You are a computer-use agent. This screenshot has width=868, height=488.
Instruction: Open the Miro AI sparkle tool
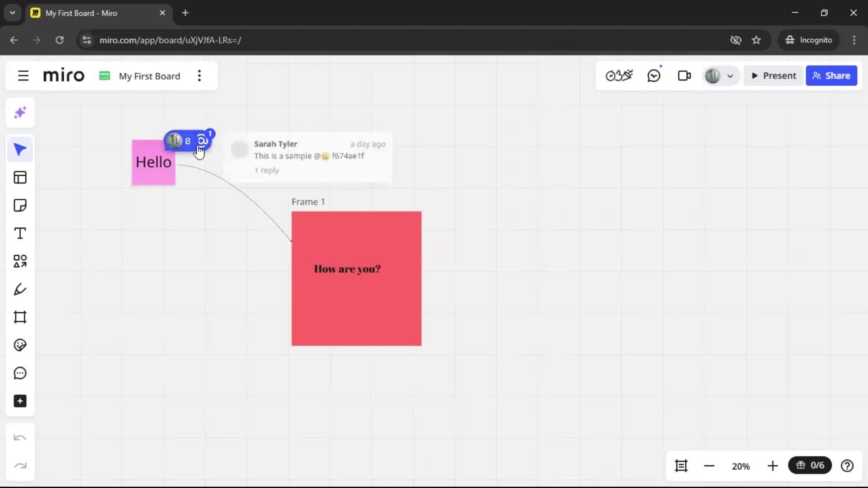coord(20,113)
